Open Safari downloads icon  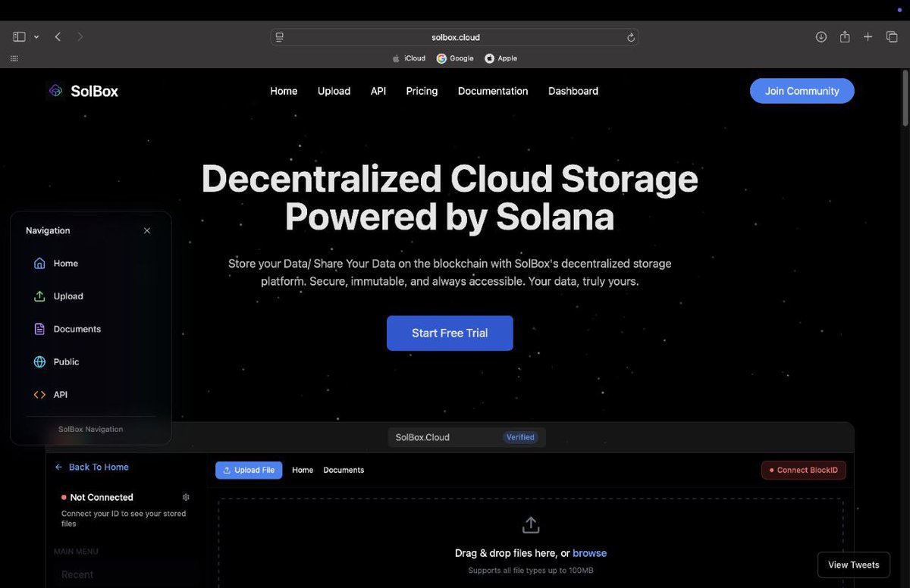(x=821, y=37)
